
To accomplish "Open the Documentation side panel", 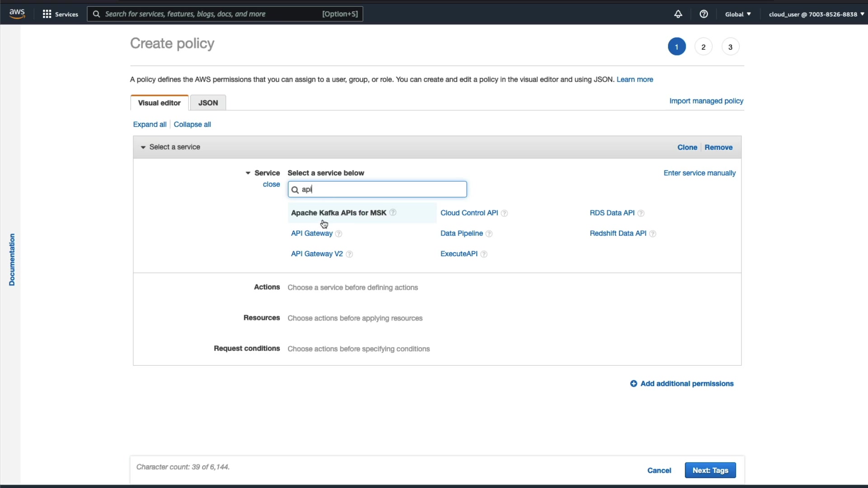I will click(x=12, y=259).
